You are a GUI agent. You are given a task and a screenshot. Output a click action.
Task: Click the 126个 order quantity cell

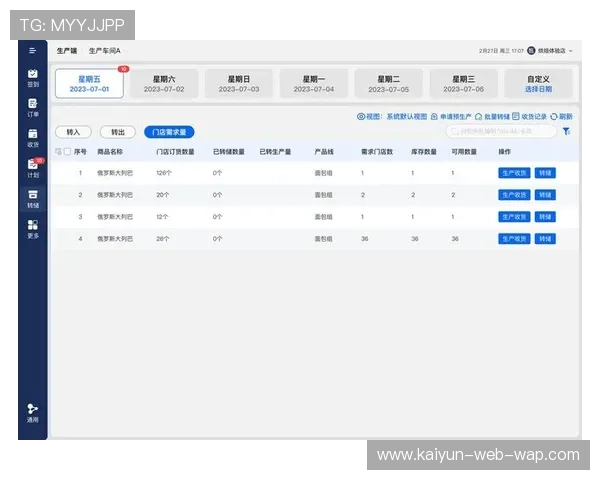[164, 173]
